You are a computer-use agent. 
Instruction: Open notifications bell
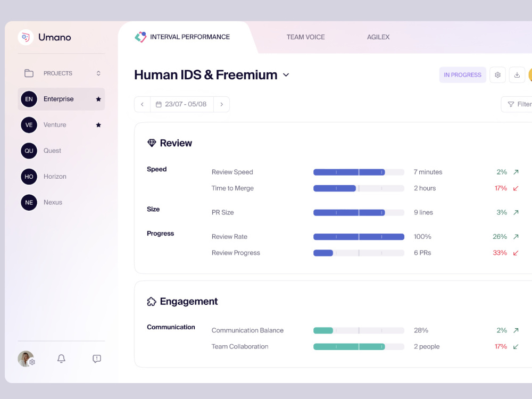click(x=61, y=359)
